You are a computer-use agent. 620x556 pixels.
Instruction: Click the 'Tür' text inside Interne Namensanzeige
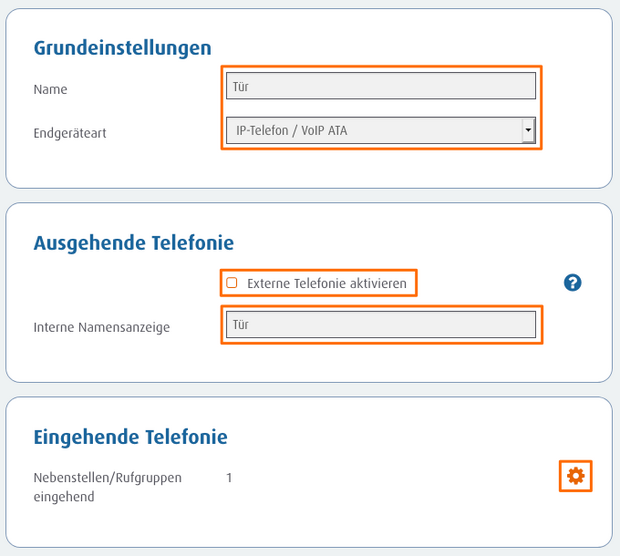[x=240, y=324]
